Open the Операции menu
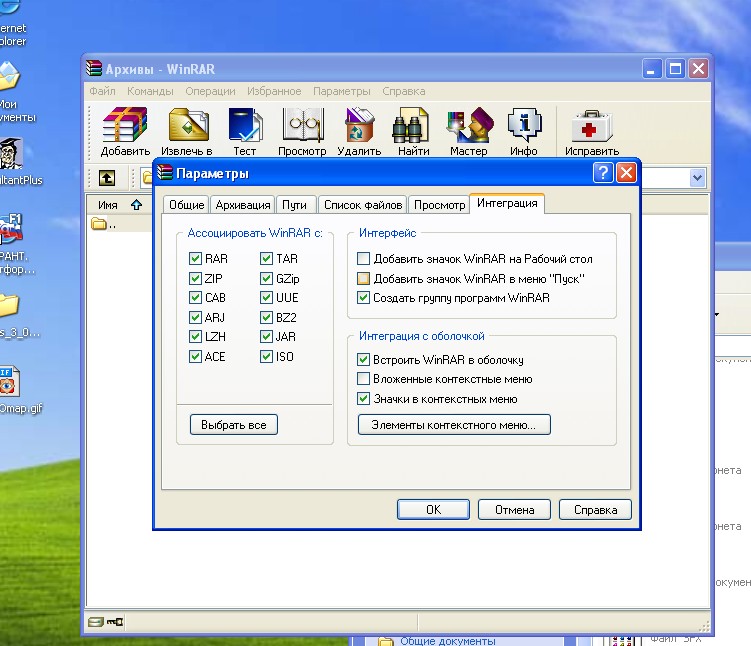The width and height of the screenshot is (751, 646). pyautogui.click(x=210, y=91)
